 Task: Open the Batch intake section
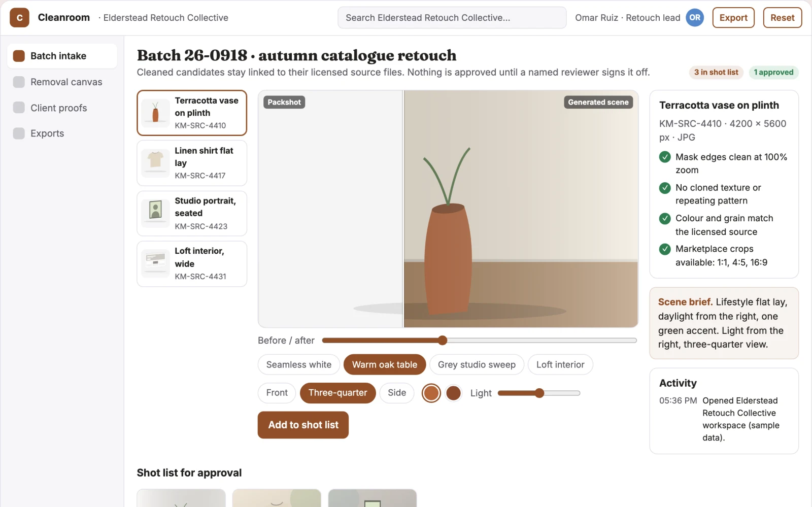click(x=62, y=56)
